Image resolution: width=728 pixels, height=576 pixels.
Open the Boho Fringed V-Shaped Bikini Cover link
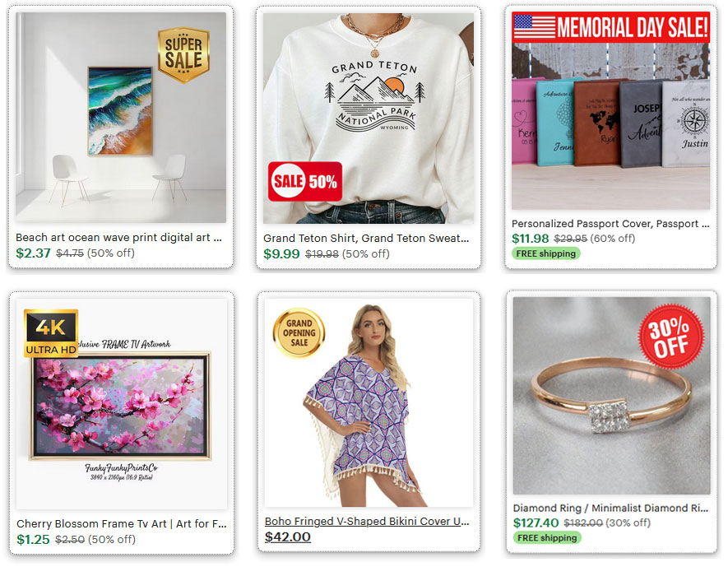(367, 522)
